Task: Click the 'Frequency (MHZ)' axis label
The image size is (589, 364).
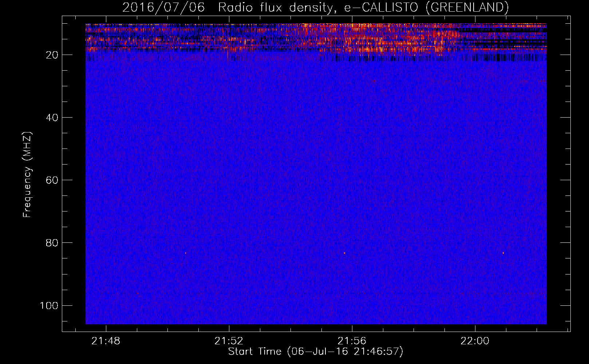Action: 27,175
